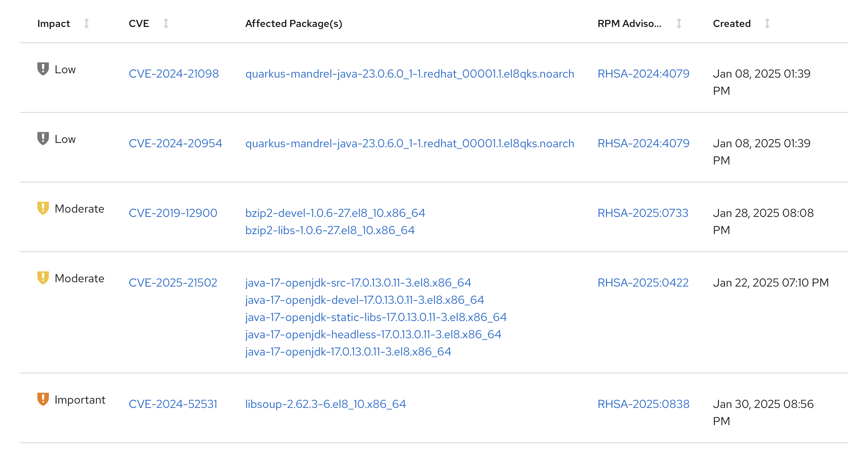Click the Impact column header
Screen dimensions: 868x451
tap(54, 24)
